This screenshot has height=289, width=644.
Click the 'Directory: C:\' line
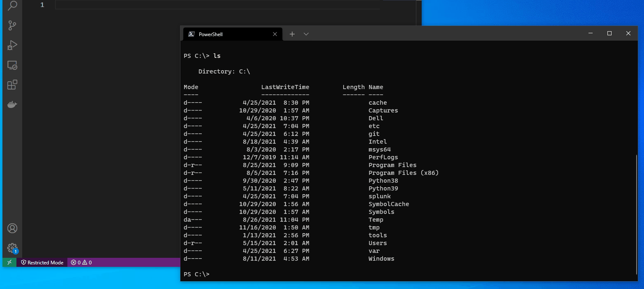pyautogui.click(x=224, y=71)
